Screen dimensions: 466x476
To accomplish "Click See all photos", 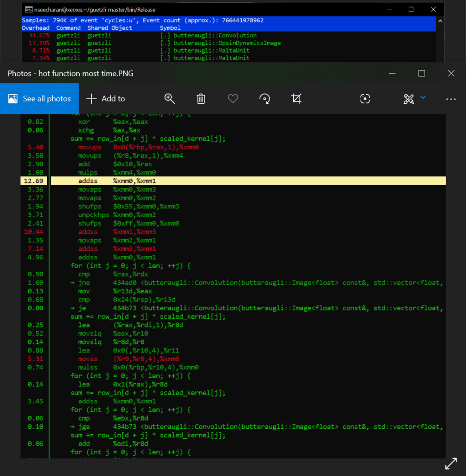I will coord(40,99).
